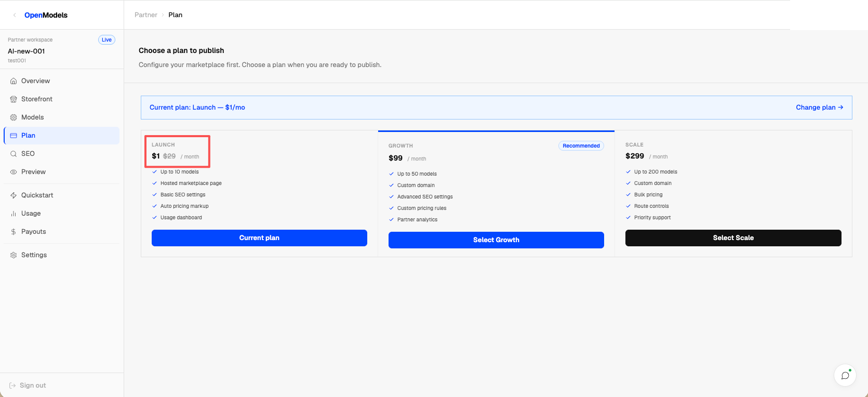Open the chat support bubble

tap(845, 375)
